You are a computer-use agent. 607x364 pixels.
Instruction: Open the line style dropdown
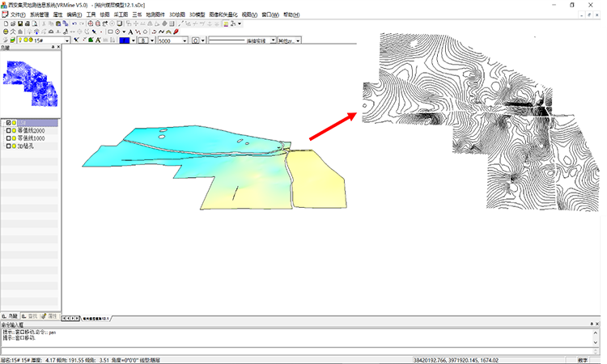coord(272,40)
